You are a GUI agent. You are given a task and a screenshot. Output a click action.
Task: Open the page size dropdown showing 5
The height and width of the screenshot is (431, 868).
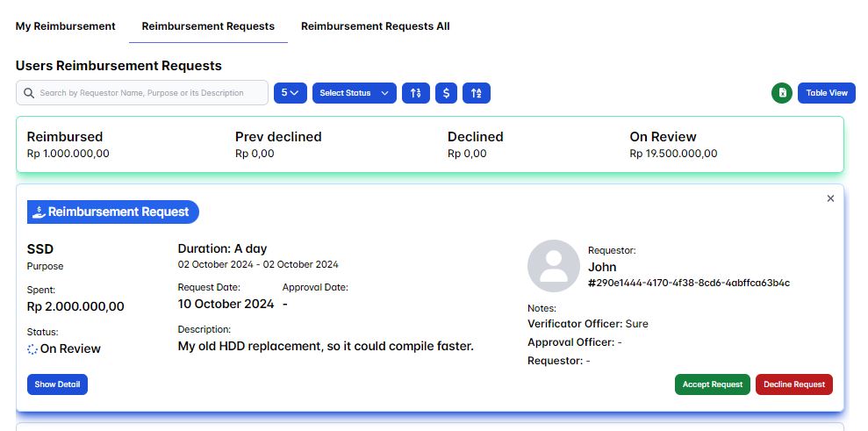pyautogui.click(x=290, y=93)
